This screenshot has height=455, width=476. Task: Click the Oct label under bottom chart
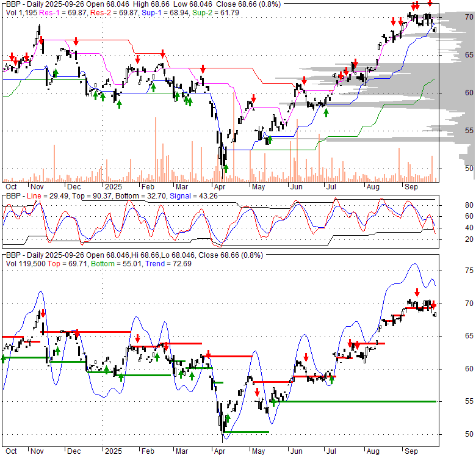pos(11,451)
